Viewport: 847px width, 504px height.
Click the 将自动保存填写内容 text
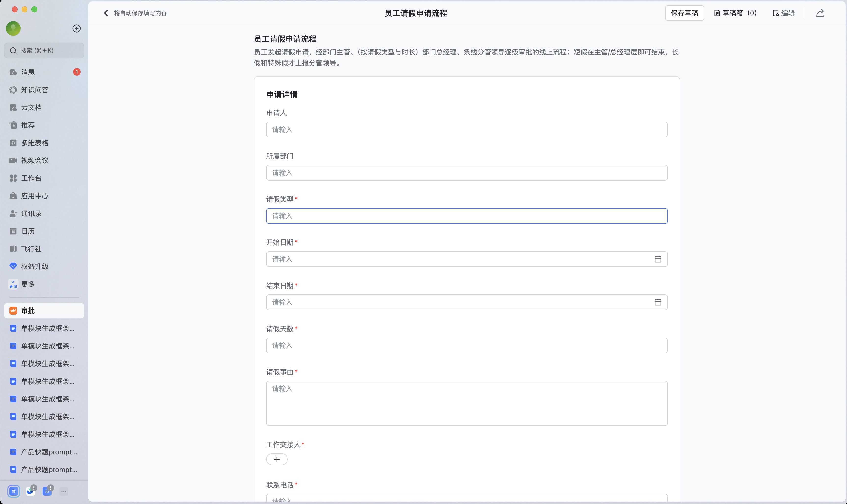pos(140,13)
